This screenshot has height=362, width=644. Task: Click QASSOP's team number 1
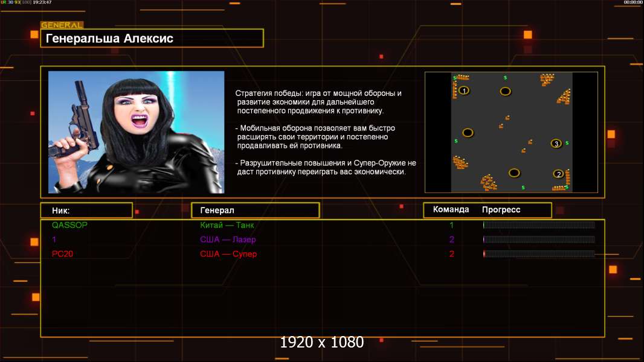[x=451, y=225]
